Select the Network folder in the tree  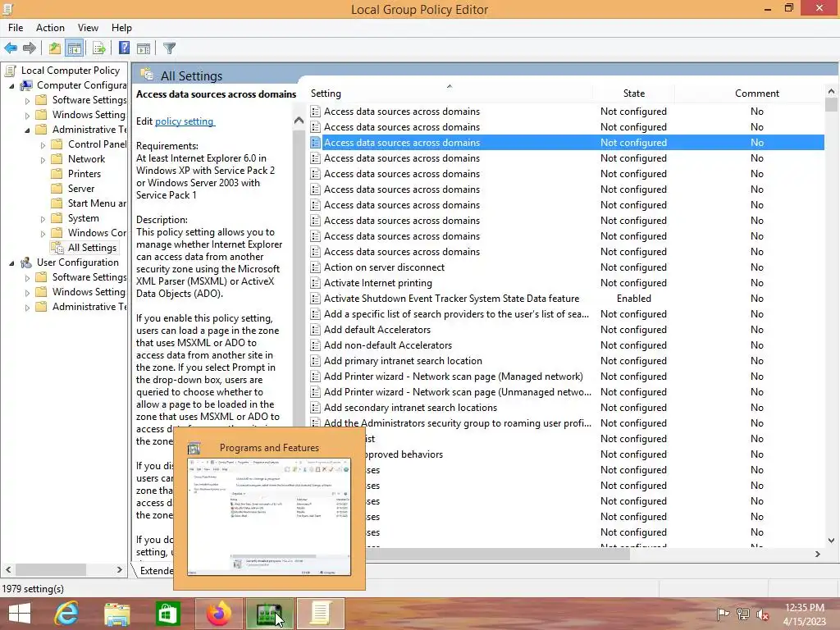pos(86,159)
